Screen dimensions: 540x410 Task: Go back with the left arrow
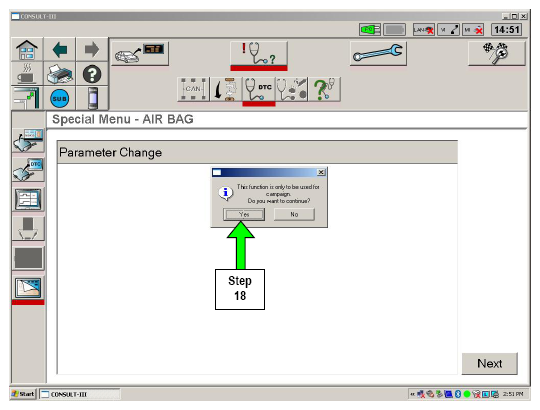click(x=60, y=50)
